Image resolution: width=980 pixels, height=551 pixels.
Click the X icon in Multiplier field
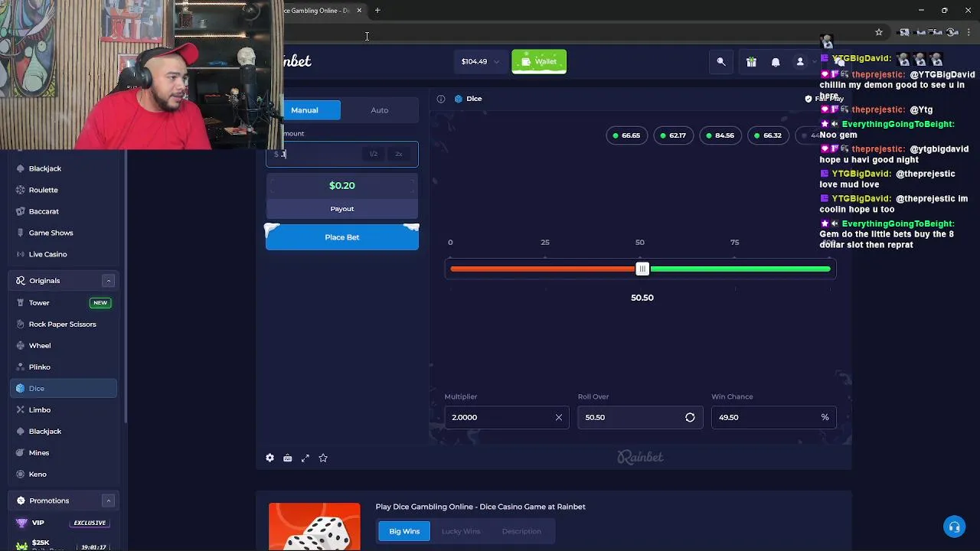coord(558,417)
